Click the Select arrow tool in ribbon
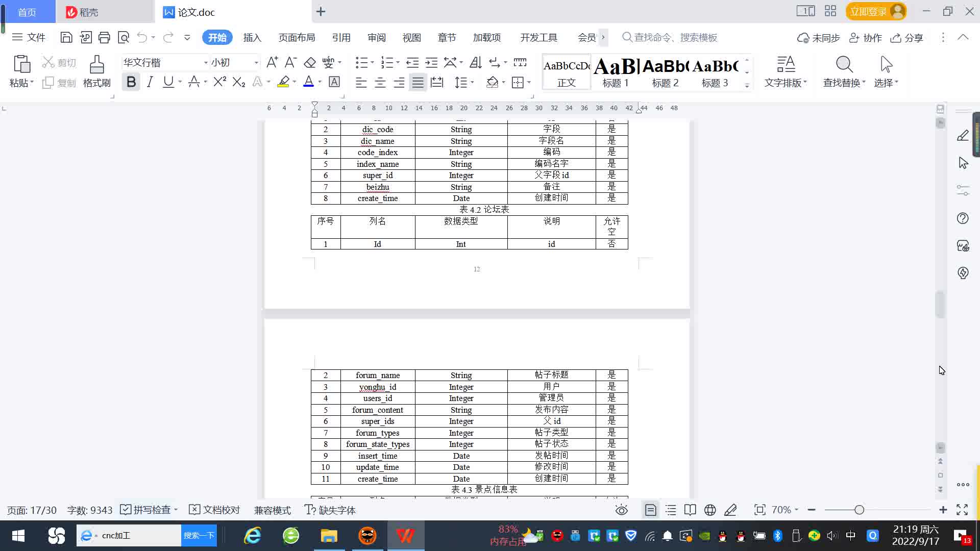 [886, 71]
